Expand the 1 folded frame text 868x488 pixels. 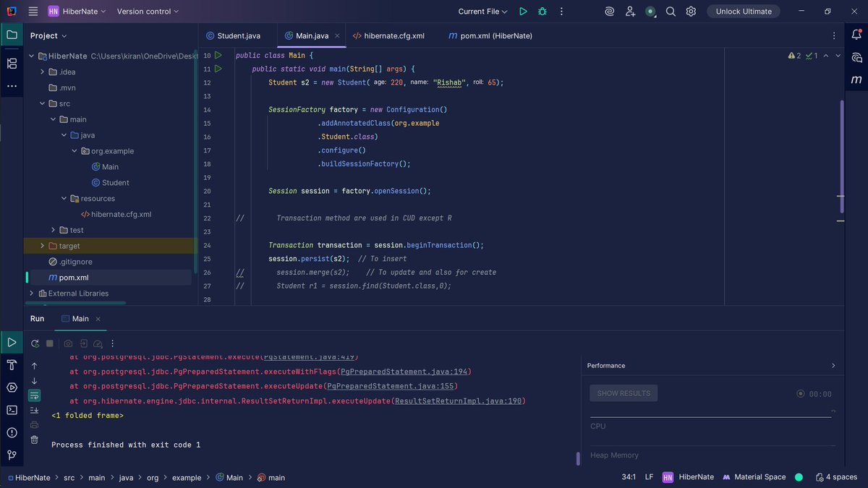tap(88, 416)
